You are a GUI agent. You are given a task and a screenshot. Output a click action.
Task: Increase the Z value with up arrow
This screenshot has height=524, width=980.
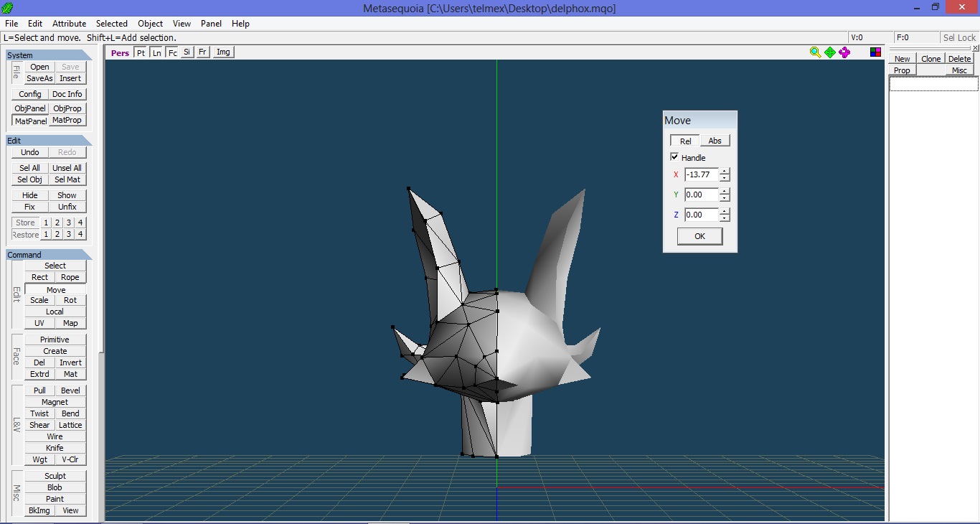click(x=725, y=212)
